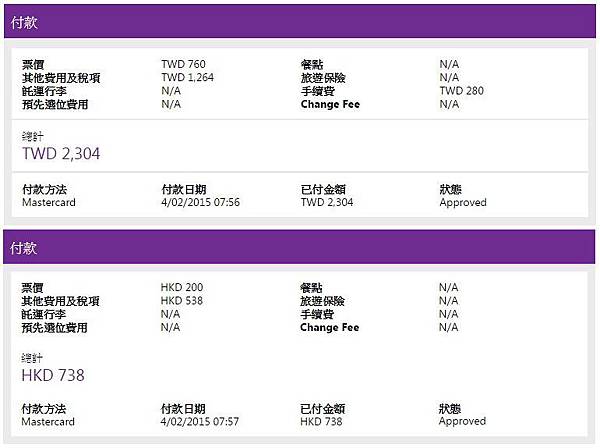
Task: Click the 已付金額 label above the HKD 738 paid amount
Action: point(322,409)
